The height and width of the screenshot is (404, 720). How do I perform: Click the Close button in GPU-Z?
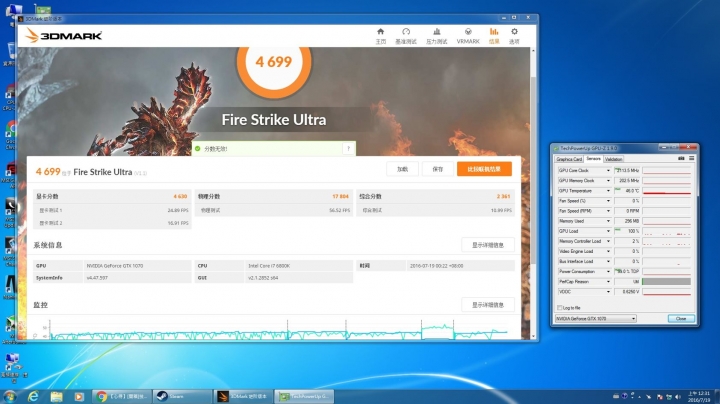pyautogui.click(x=681, y=318)
